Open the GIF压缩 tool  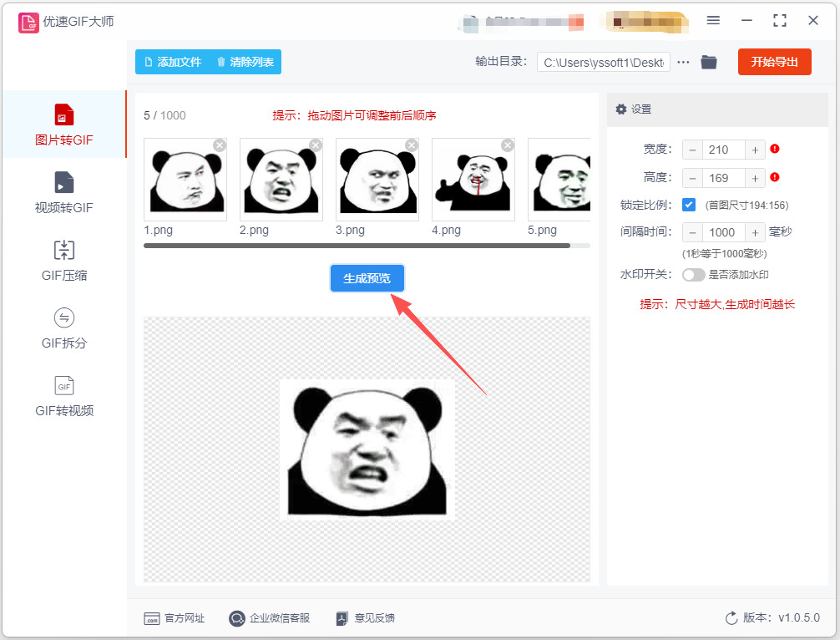(63, 261)
